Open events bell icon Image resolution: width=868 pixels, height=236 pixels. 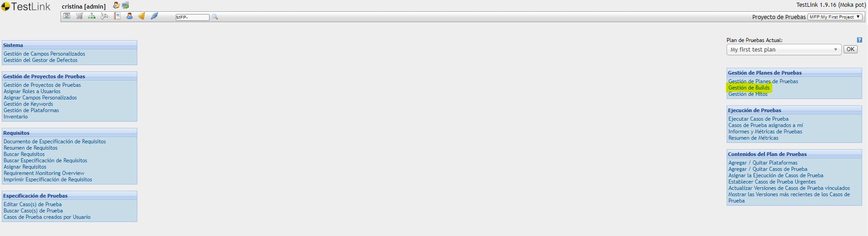[142, 16]
